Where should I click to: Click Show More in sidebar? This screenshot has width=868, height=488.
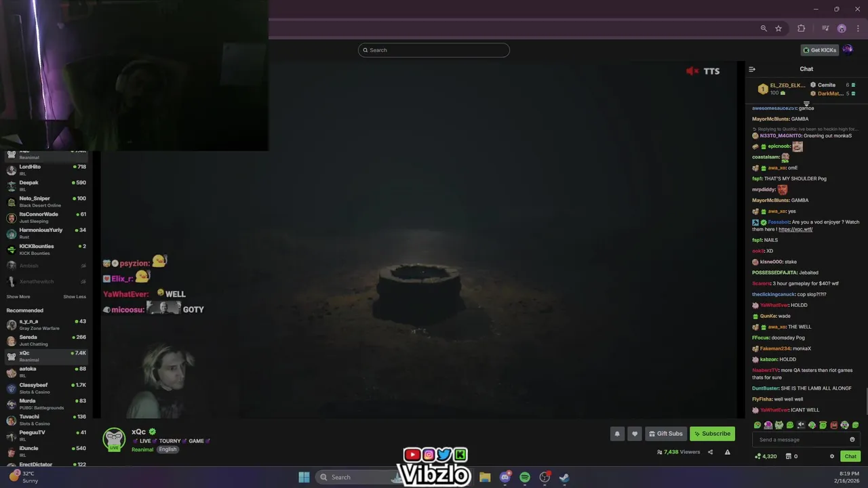point(18,297)
